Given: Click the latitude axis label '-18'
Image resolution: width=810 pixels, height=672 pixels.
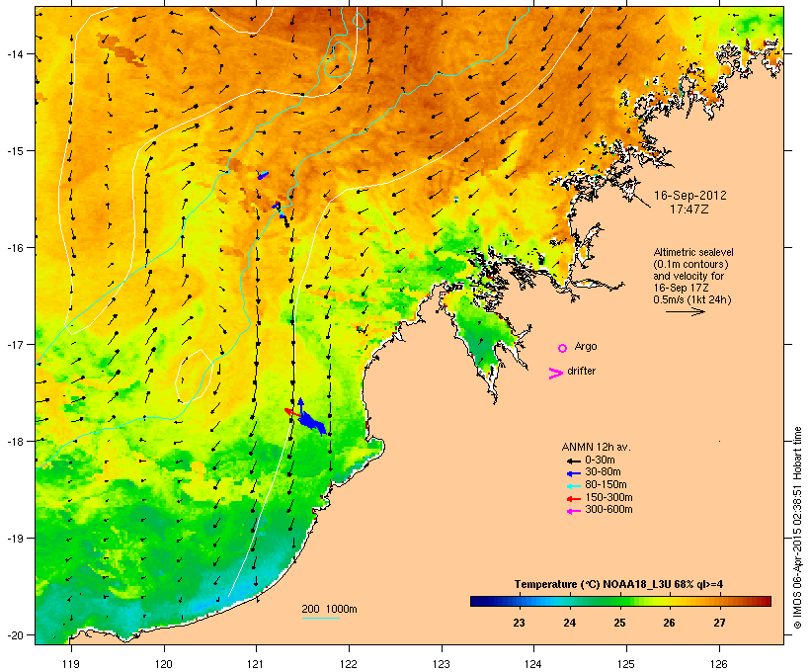Looking at the screenshot, I should pyautogui.click(x=14, y=441).
